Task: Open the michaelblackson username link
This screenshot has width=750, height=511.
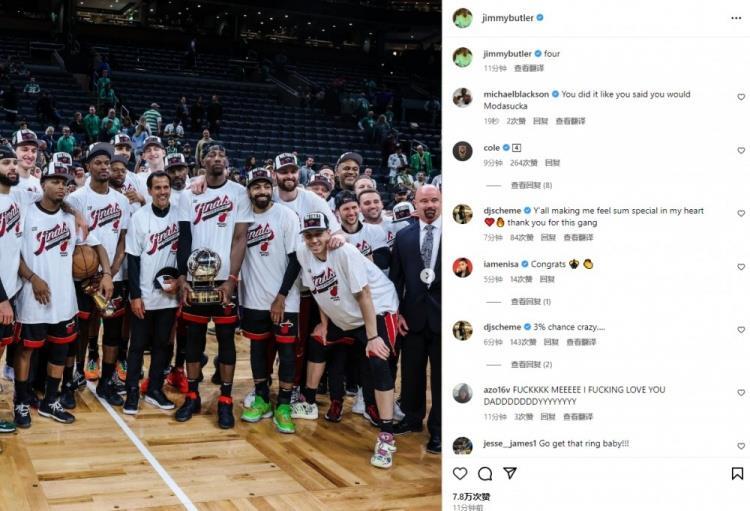Action: pos(516,94)
